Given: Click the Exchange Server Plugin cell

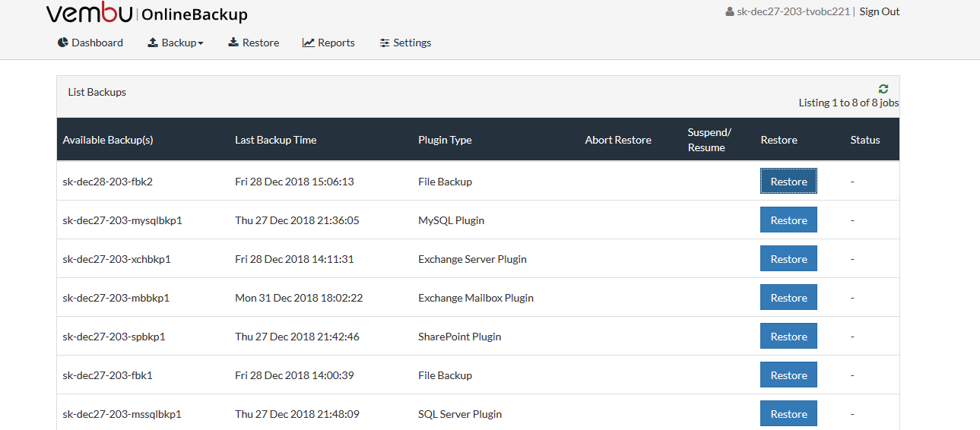Looking at the screenshot, I should click(x=472, y=259).
